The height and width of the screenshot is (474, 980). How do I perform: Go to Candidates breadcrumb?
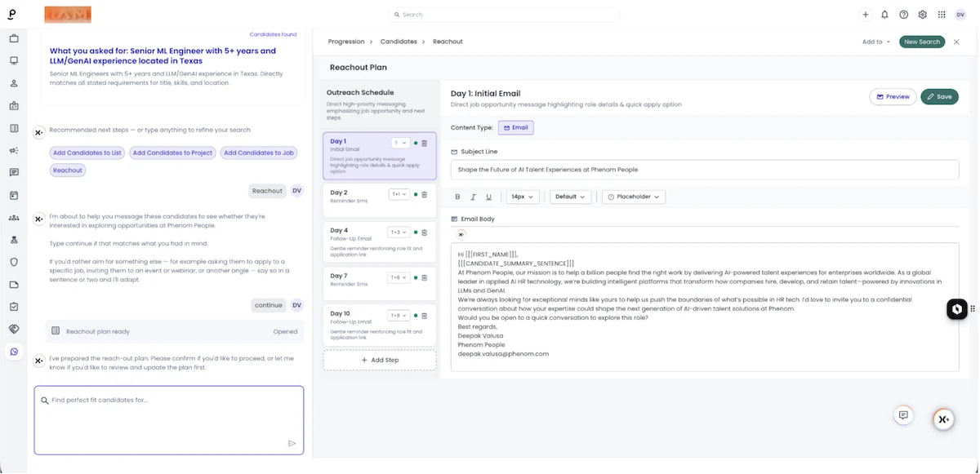click(x=399, y=42)
